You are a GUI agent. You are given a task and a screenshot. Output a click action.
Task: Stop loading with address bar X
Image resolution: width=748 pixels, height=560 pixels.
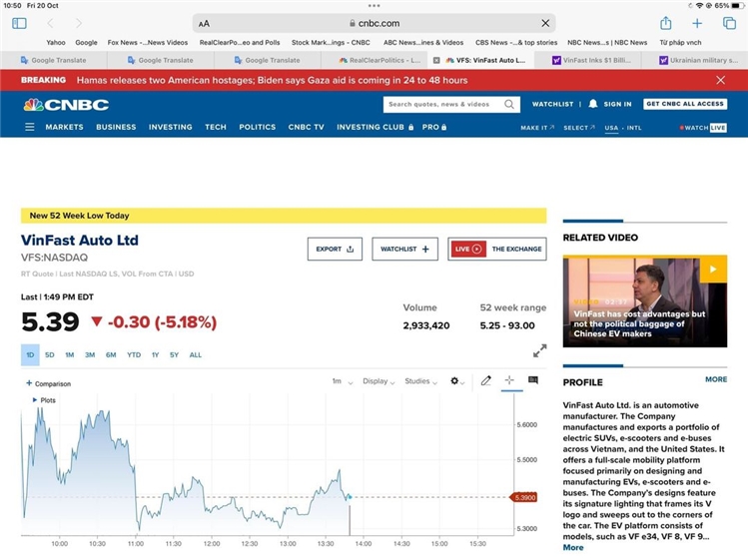pyautogui.click(x=545, y=23)
